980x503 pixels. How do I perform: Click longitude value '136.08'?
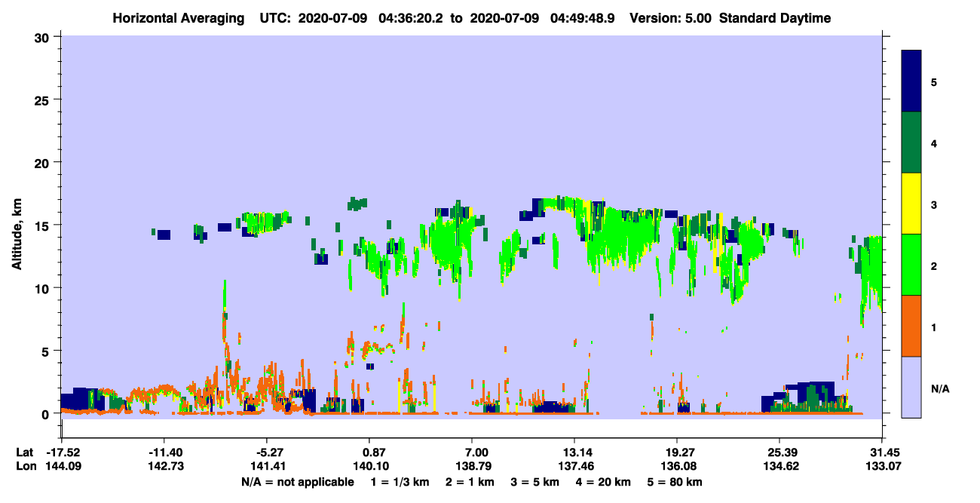click(x=677, y=467)
